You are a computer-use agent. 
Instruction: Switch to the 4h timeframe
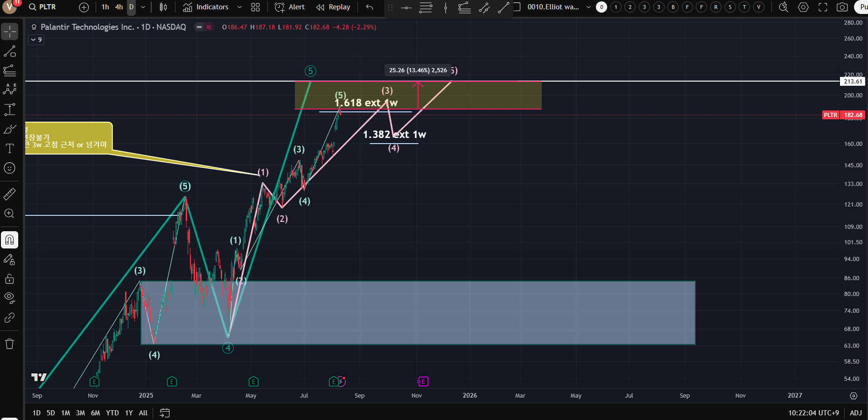coord(119,7)
